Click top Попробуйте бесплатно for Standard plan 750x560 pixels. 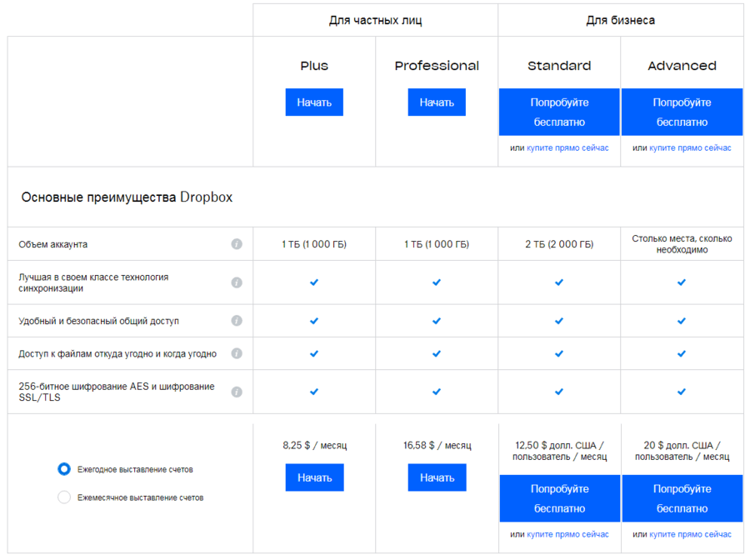[559, 112]
